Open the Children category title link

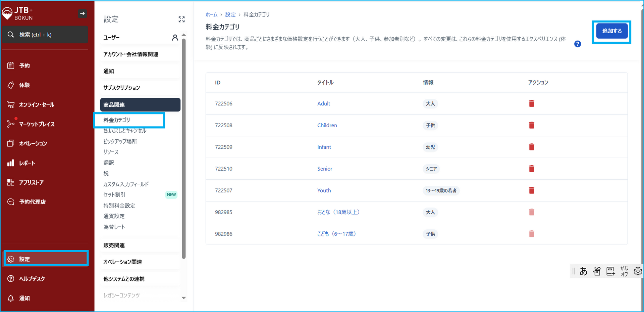coord(327,125)
